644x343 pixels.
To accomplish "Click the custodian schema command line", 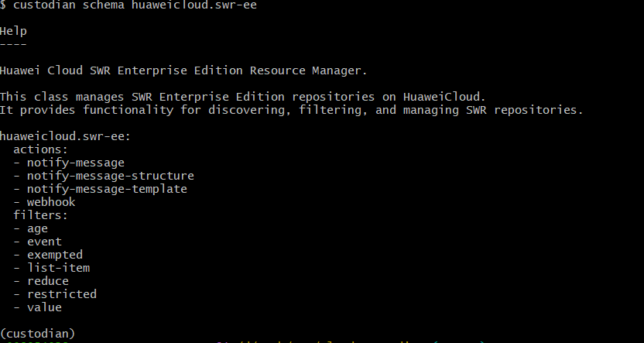I will point(128,5).
